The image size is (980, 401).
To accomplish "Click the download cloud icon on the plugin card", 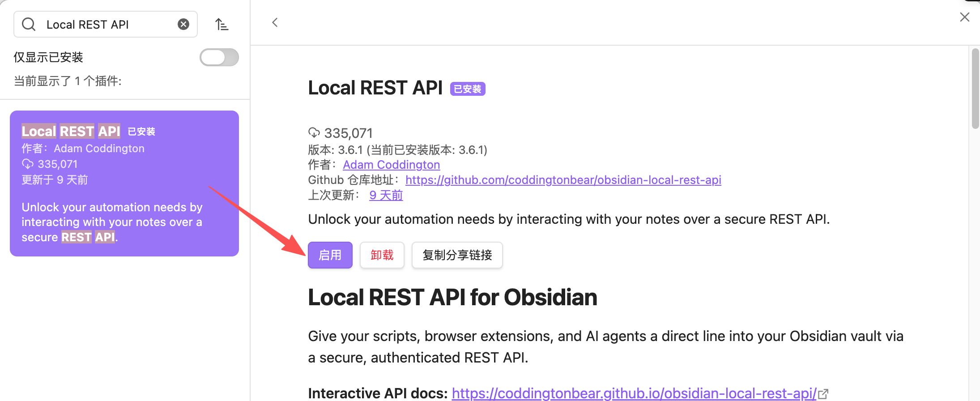I will (28, 164).
